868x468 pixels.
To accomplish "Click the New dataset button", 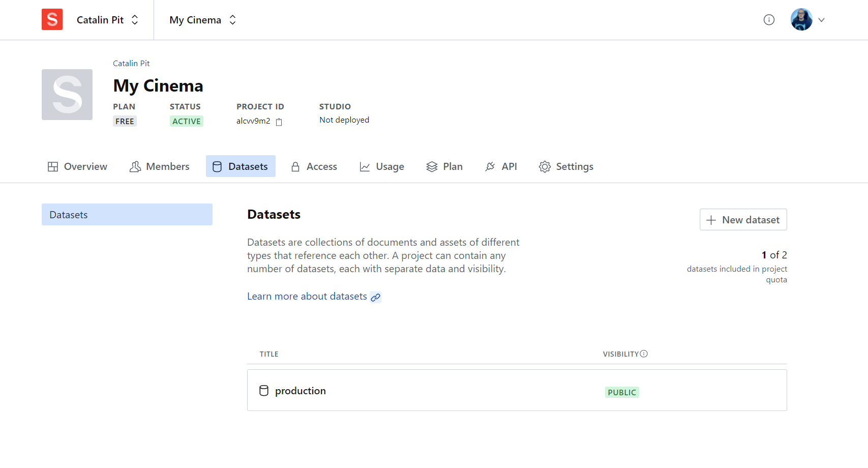I will click(x=743, y=220).
